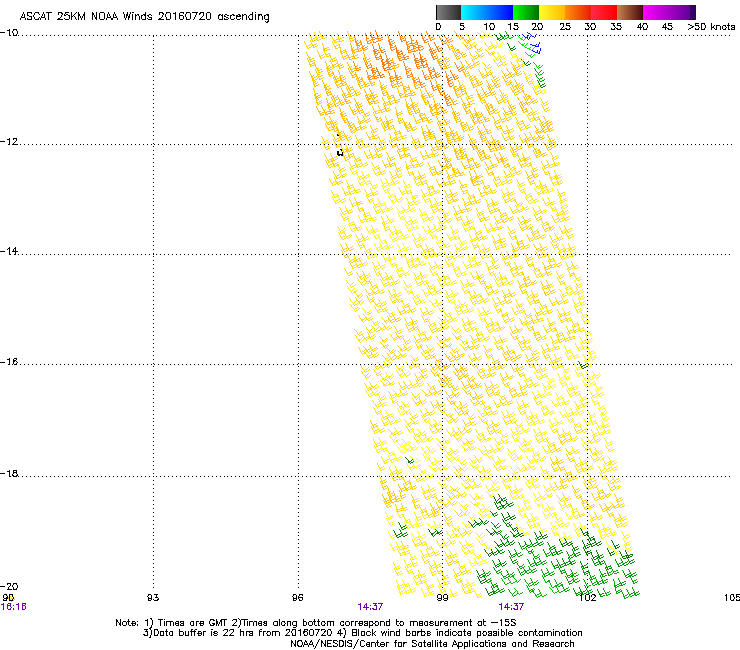Click the "102" longitude axis label
The height and width of the screenshot is (650, 740).
[x=587, y=598]
